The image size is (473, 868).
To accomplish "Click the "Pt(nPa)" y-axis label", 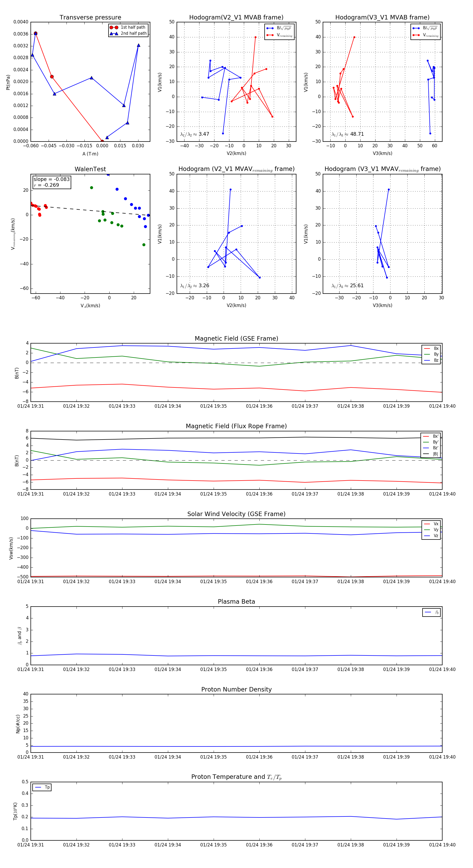I will point(8,82).
